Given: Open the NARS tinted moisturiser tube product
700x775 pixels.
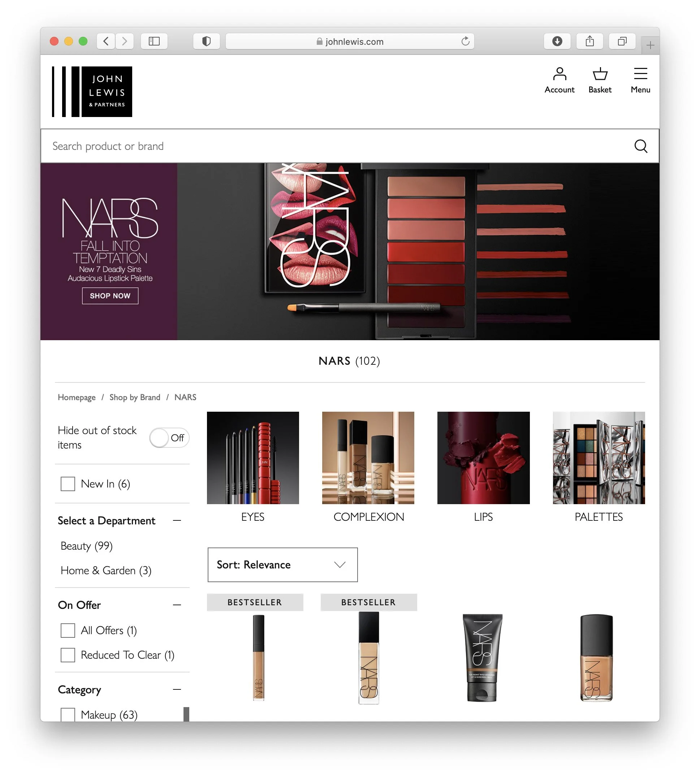Looking at the screenshot, I should pos(482,657).
